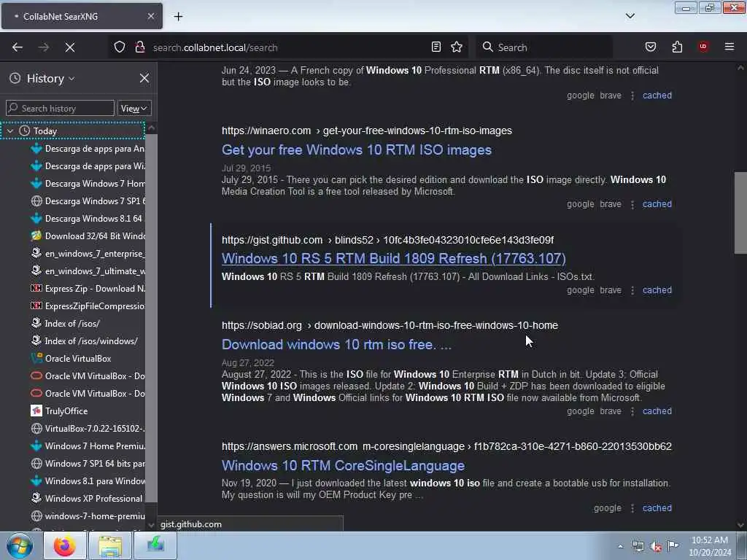This screenshot has height=560, width=747.
Task: Open tracking protection shield icon
Action: point(120,47)
